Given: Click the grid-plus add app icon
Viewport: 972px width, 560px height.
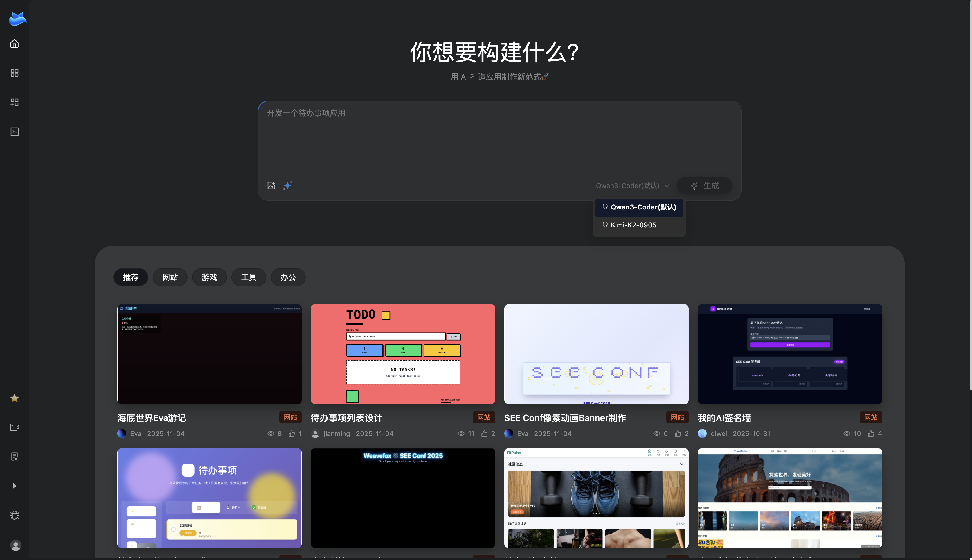Looking at the screenshot, I should (x=15, y=102).
